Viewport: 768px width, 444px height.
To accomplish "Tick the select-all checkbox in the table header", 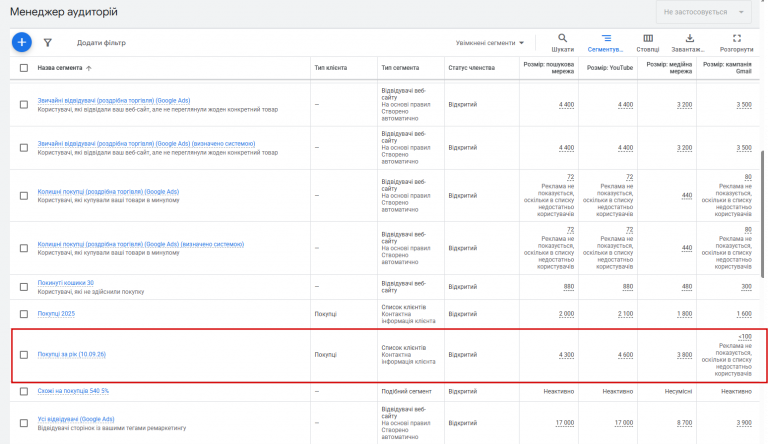I will (24, 68).
